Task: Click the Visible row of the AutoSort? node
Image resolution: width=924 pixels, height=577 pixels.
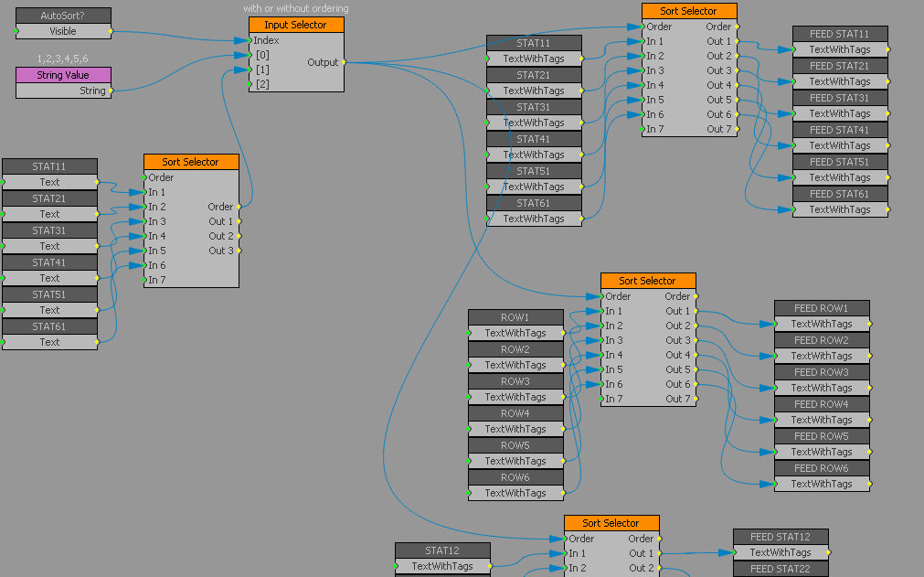Action: tap(63, 31)
